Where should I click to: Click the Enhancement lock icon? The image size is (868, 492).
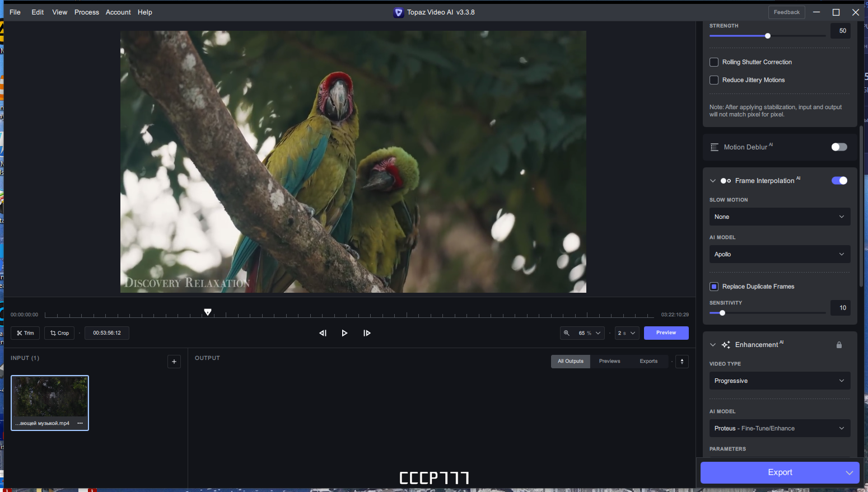839,345
